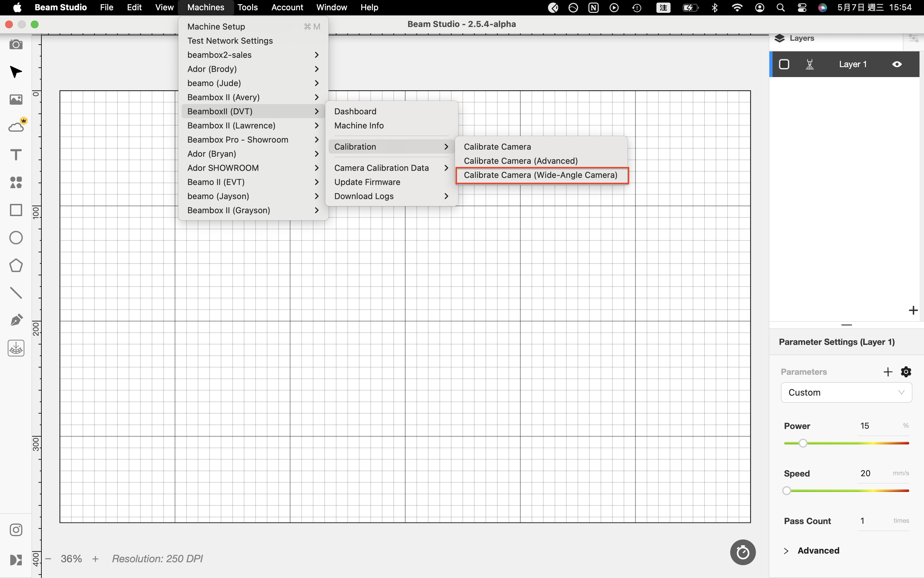Expand Ador (Brody) machine submenu

(x=253, y=69)
